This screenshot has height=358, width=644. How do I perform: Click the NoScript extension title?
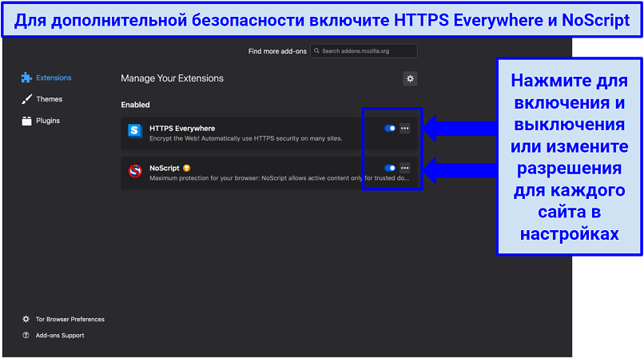[x=165, y=168]
